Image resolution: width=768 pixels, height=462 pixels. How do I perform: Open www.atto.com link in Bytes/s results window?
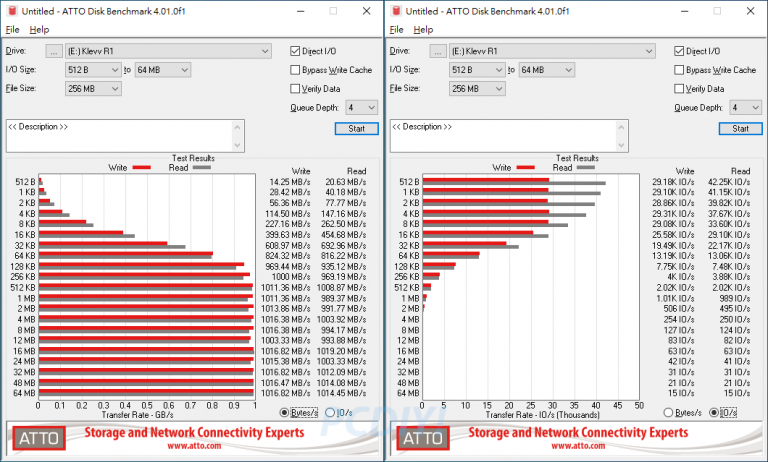pyautogui.click(x=194, y=446)
